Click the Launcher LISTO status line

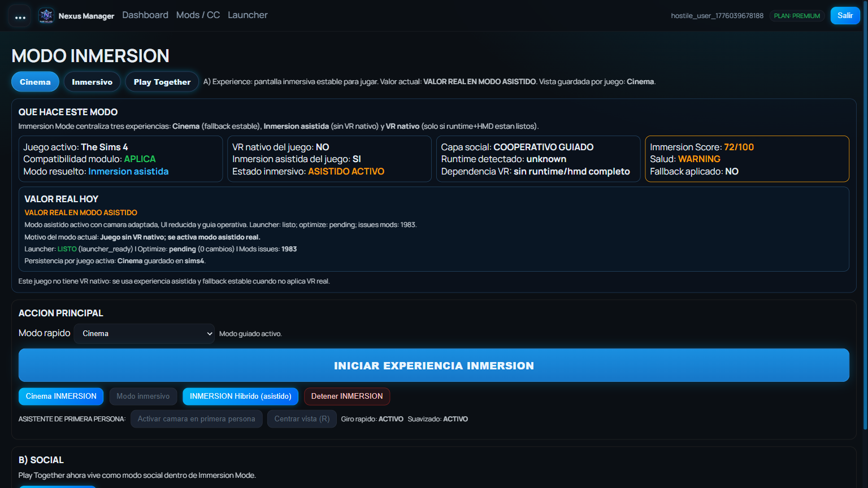coord(160,249)
